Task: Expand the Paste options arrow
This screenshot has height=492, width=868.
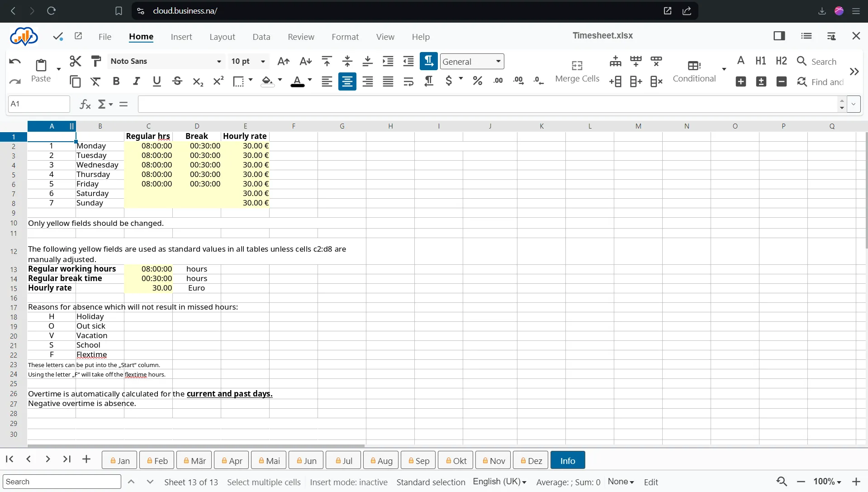Action: coord(58,69)
